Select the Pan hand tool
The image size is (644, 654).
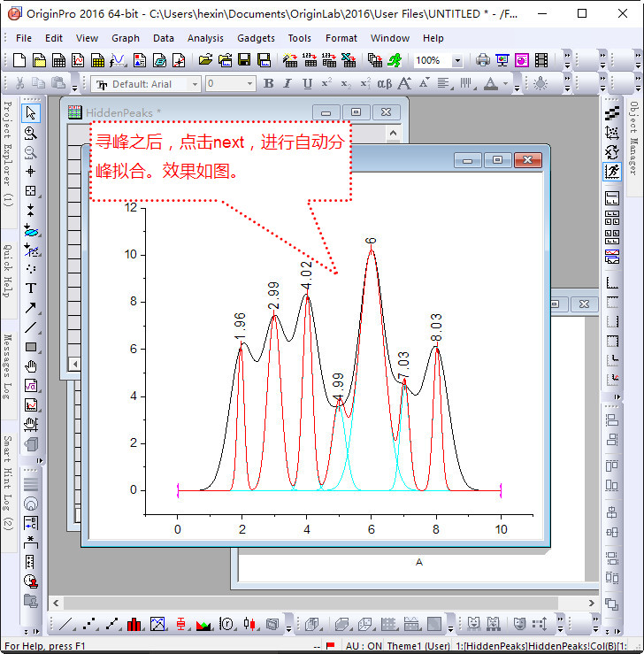[x=31, y=366]
